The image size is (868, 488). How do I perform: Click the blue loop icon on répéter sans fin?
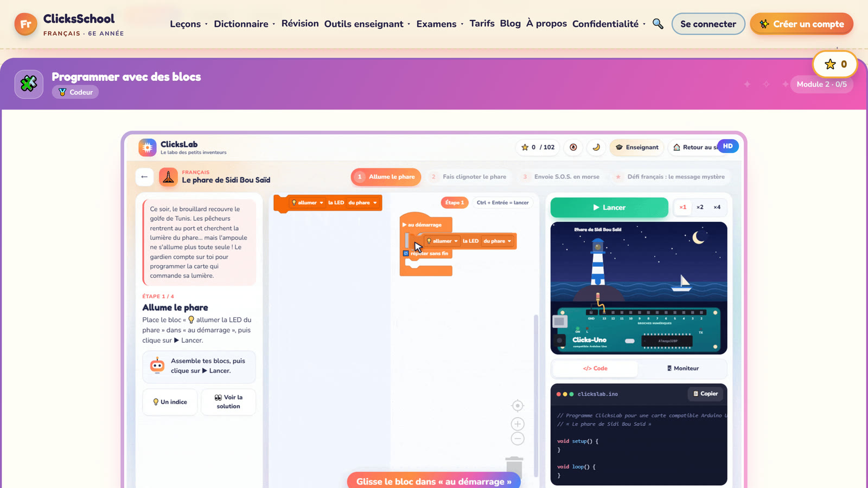(406, 253)
